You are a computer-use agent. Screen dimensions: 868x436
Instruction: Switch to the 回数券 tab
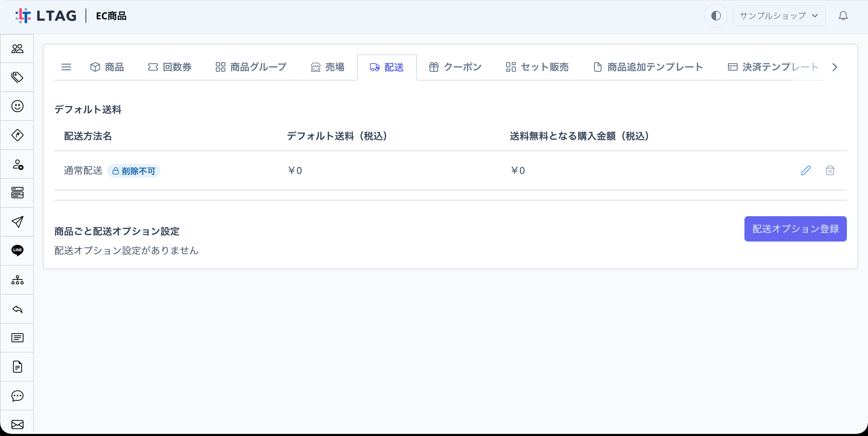tap(170, 67)
